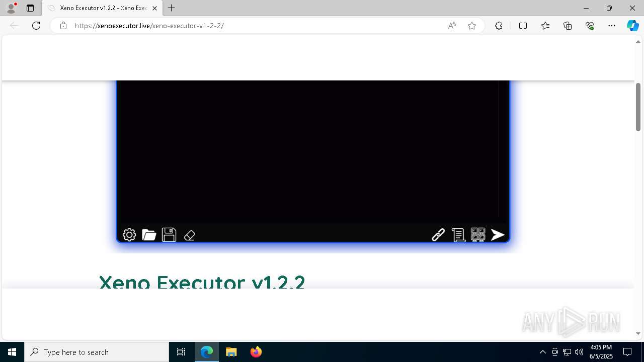Open a new tab with plus
Screen dimensions: 644x362
click(x=172, y=8)
